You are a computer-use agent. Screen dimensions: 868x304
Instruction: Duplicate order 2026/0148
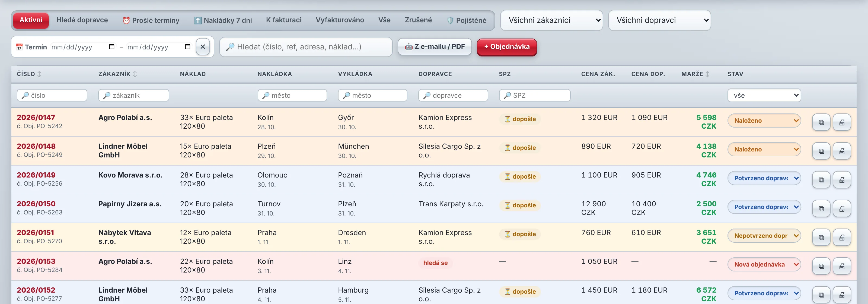click(821, 151)
